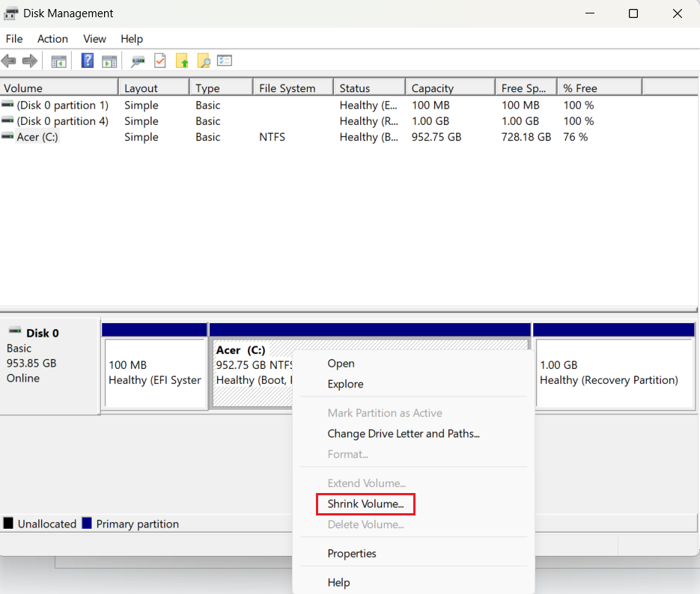The width and height of the screenshot is (700, 594).
Task: Click the folder-with-magnifier icon in the toolbar
Action: click(203, 61)
